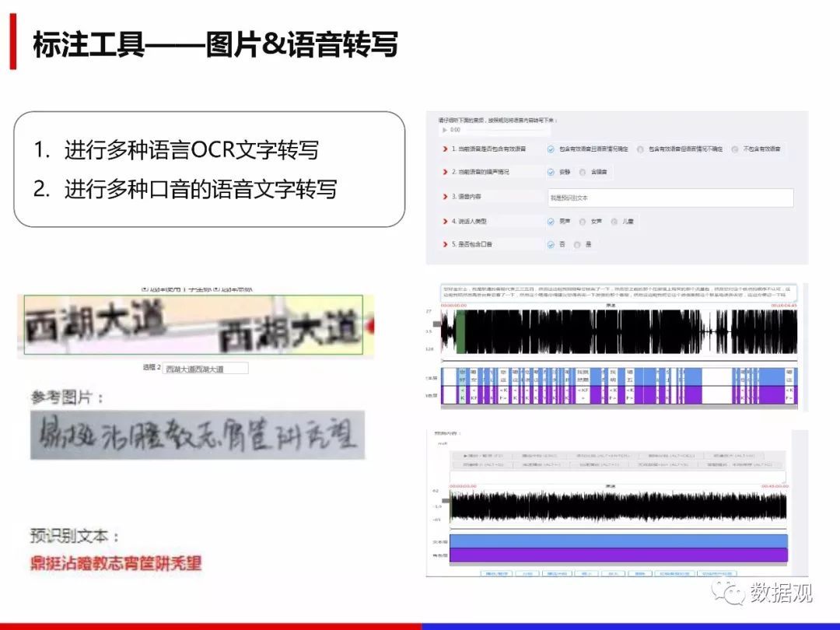Click the 语音内容 pre-recognized text field
Viewport: 840px width, 630px height.
670,198
